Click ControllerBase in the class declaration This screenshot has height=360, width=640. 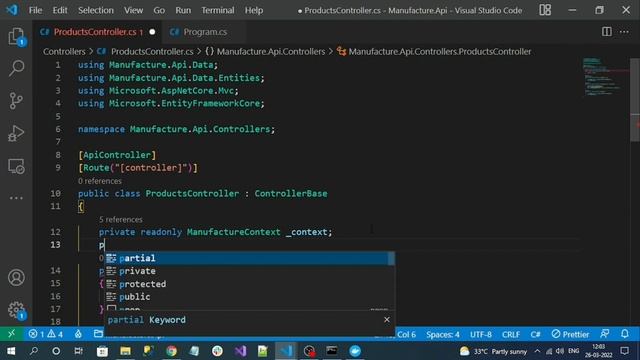point(291,193)
